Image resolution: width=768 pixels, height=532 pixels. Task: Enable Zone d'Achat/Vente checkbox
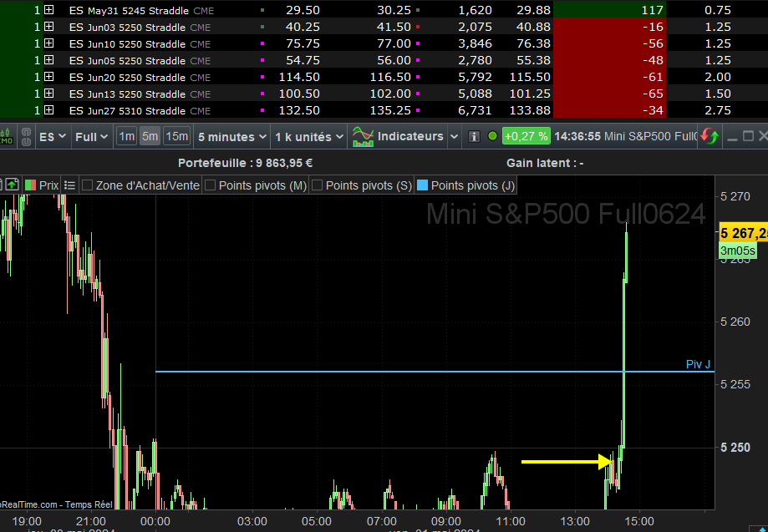coord(87,185)
